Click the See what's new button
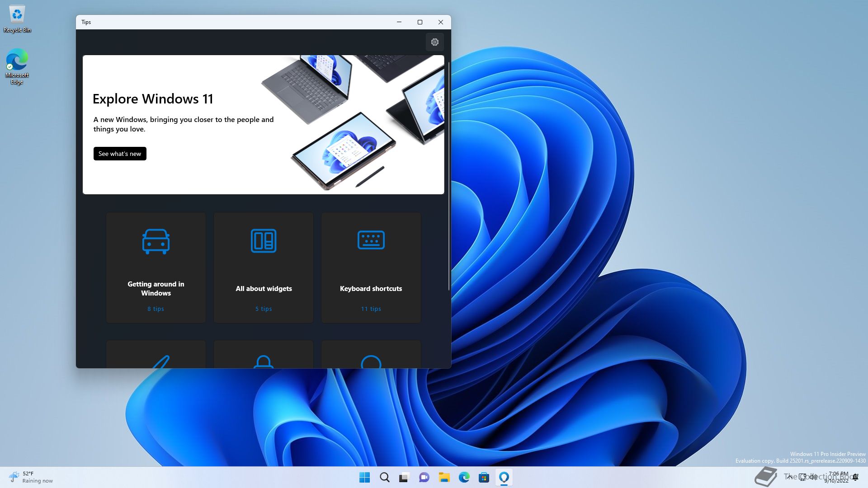 (120, 154)
